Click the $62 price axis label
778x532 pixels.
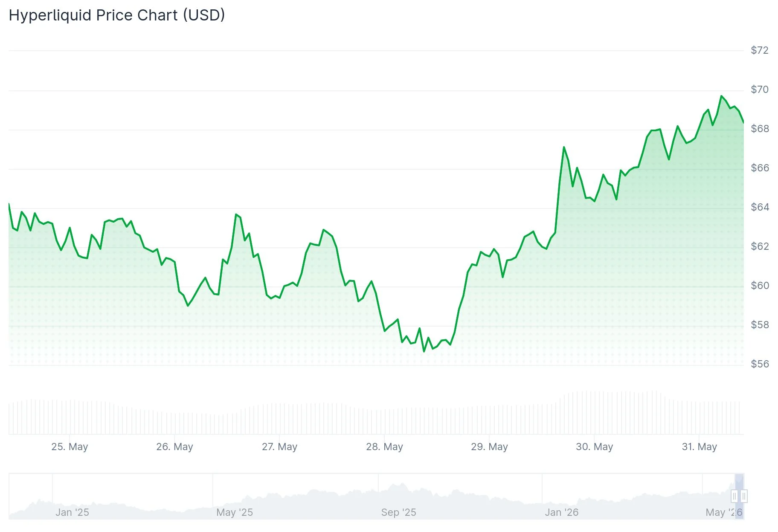click(x=760, y=246)
